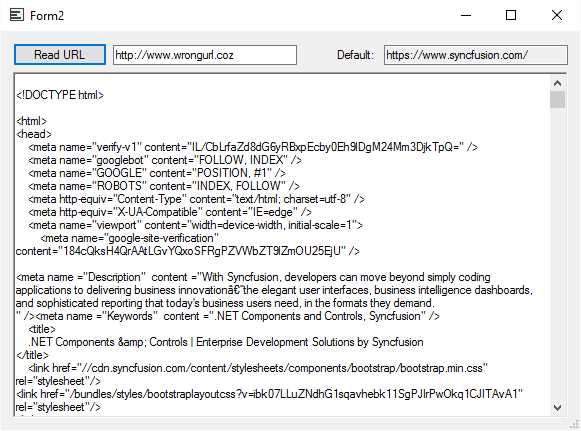Click the meta 'Content-Type' line

click(x=196, y=199)
